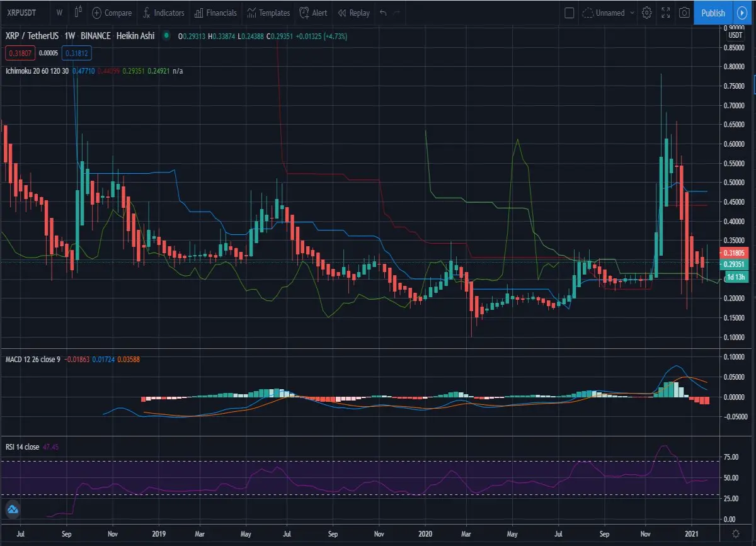Click the Compare symbol button
The image size is (756, 546).
coord(112,13)
